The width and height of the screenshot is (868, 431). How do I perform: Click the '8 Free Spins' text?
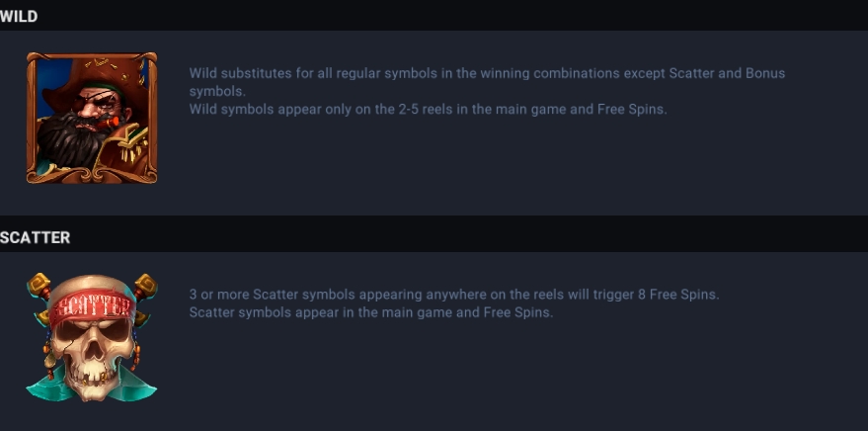[x=677, y=295]
